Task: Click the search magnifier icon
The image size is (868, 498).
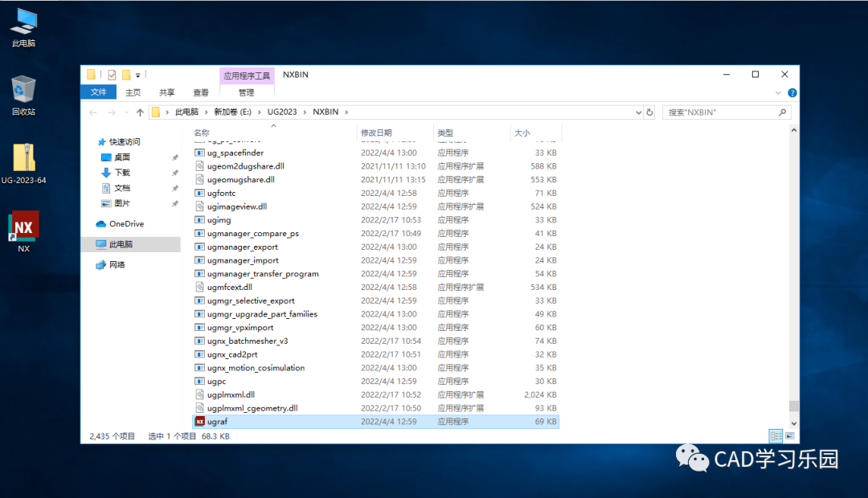Action: [782, 112]
